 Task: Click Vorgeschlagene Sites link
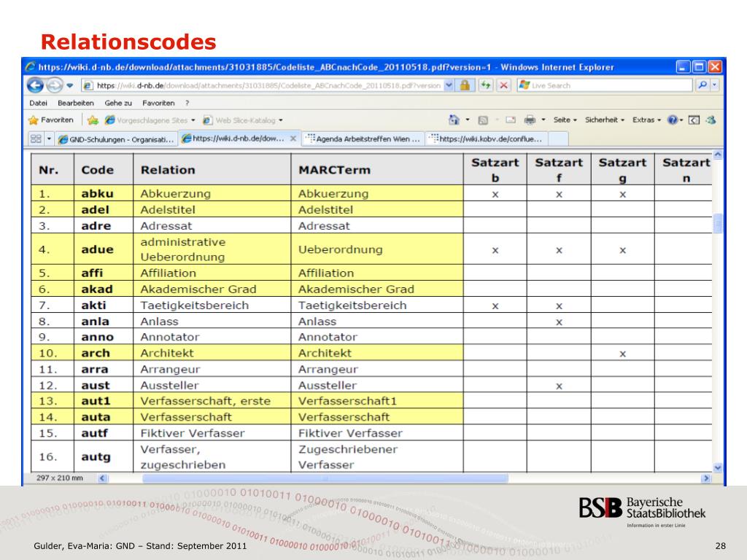click(x=146, y=120)
